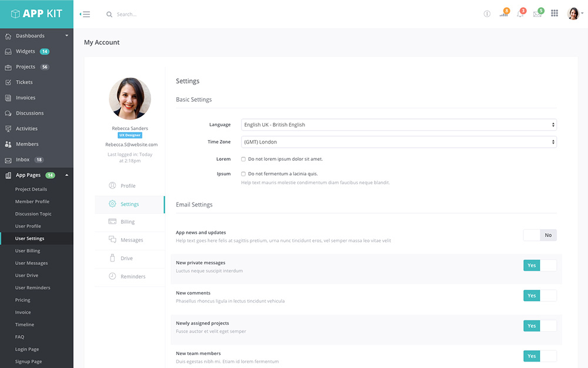This screenshot has height=368, width=588.
Task: Click the search magnifier icon
Action: click(109, 14)
